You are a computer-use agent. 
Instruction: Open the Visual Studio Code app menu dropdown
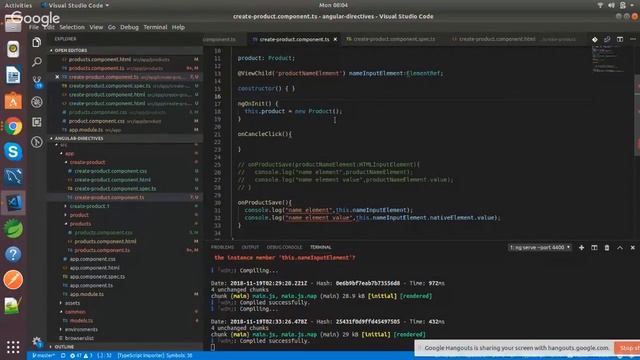coord(75,5)
